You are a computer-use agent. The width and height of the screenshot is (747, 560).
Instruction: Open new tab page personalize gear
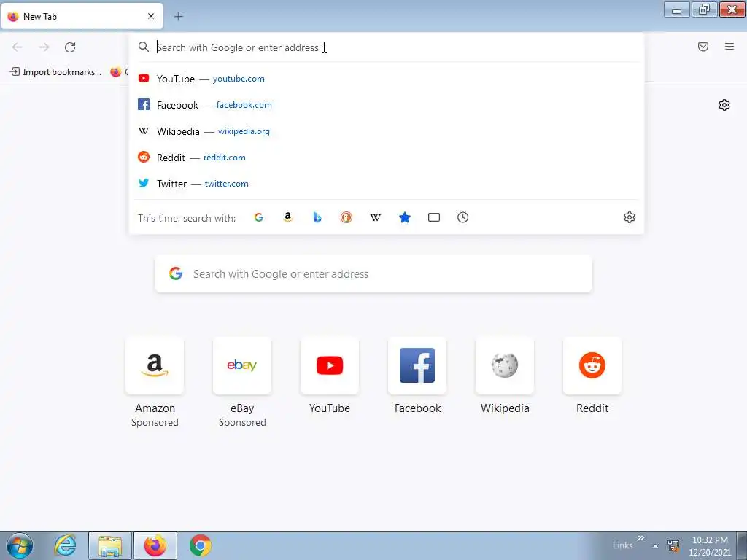(x=724, y=105)
